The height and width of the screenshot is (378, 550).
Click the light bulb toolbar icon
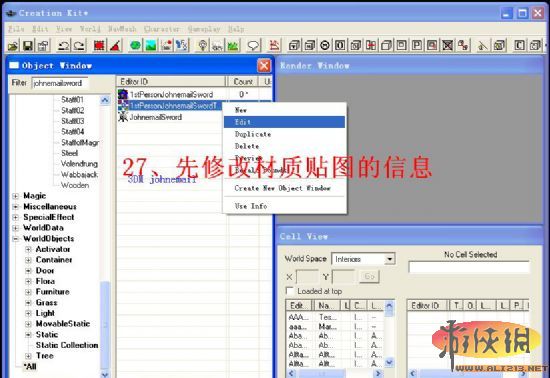pos(202,46)
